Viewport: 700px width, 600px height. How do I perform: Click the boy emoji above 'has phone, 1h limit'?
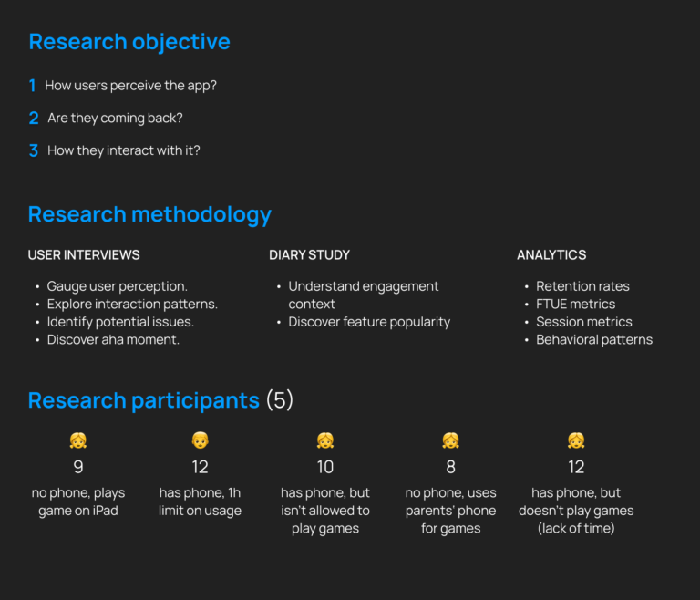[200, 440]
